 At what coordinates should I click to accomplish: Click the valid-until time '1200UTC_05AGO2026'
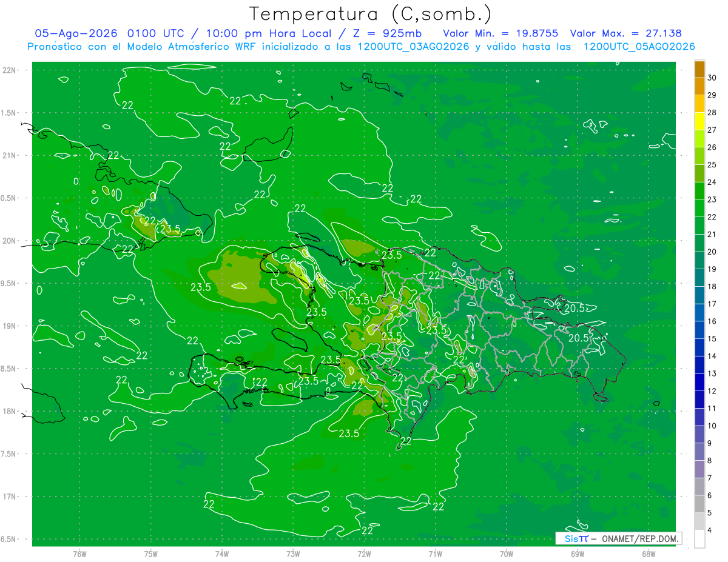639,46
